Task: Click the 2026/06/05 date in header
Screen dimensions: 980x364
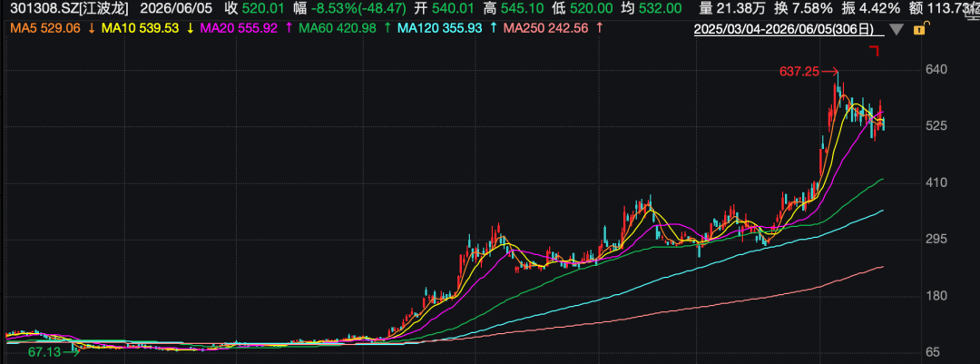Action: pos(174,8)
